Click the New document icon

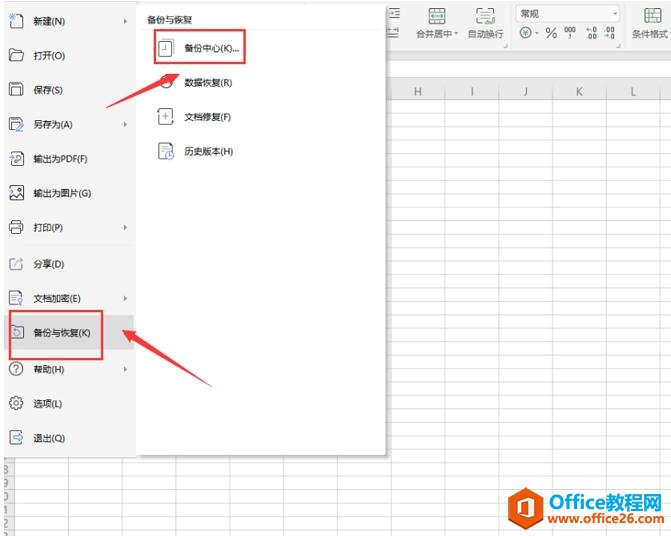tap(16, 21)
